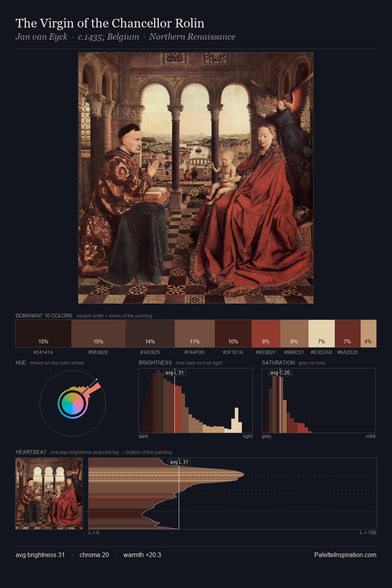The width and height of the screenshot is (392, 588).
Task: Click the '#744F3D' hex code label
Action: coord(194,352)
